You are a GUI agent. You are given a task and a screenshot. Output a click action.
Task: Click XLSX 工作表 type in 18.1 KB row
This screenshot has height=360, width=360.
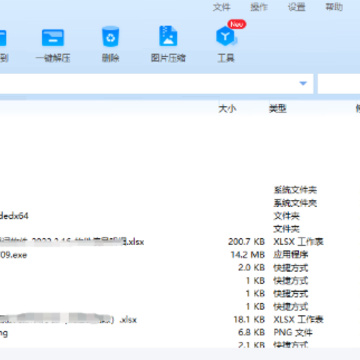(x=298, y=320)
